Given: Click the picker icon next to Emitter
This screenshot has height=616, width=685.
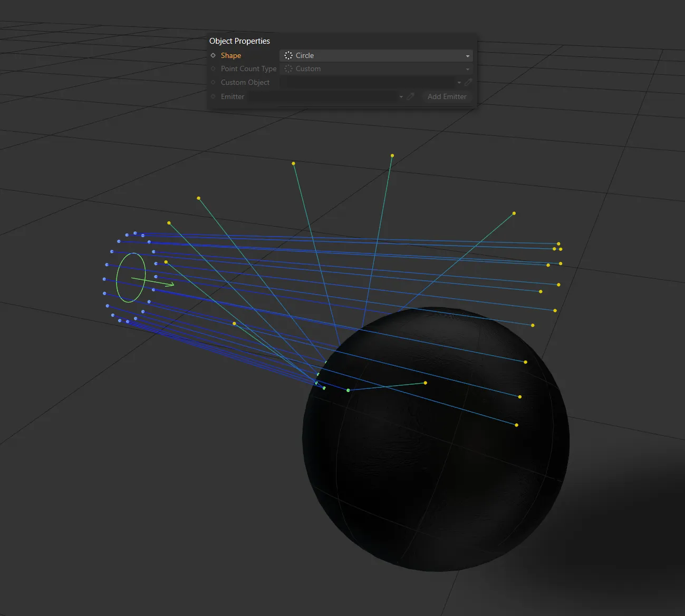Looking at the screenshot, I should pyautogui.click(x=411, y=96).
